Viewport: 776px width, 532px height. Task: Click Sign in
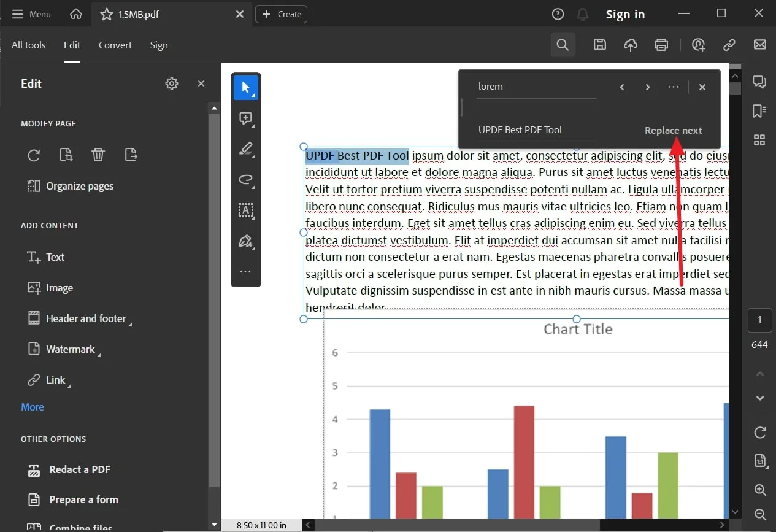(625, 15)
